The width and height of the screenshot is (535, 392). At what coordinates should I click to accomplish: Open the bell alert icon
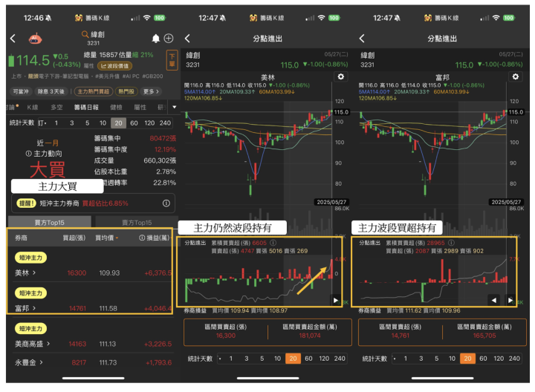155,39
